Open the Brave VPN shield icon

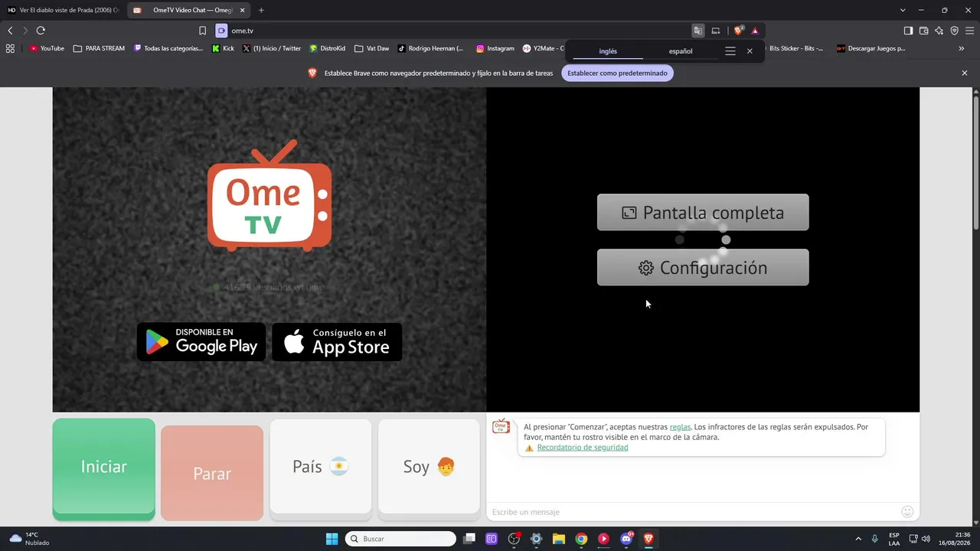click(954, 31)
